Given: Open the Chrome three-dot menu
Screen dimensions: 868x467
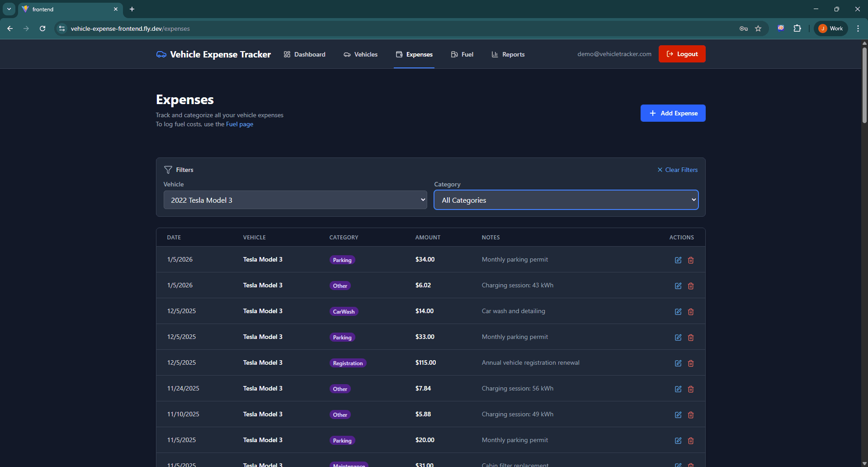Looking at the screenshot, I should 858,28.
